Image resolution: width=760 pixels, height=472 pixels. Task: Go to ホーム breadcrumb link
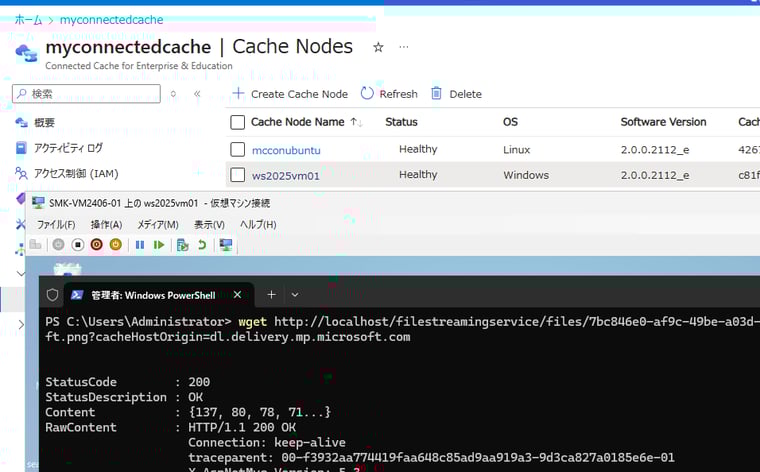[x=28, y=20]
